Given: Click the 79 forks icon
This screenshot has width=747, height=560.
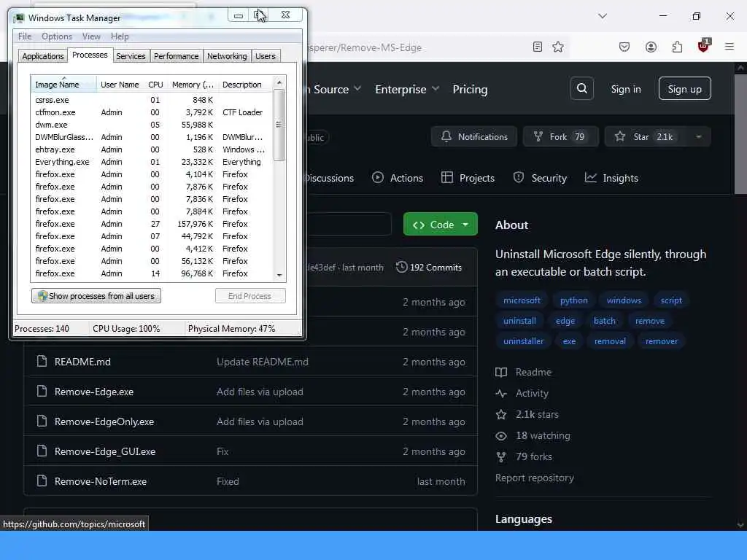Looking at the screenshot, I should coord(501,456).
